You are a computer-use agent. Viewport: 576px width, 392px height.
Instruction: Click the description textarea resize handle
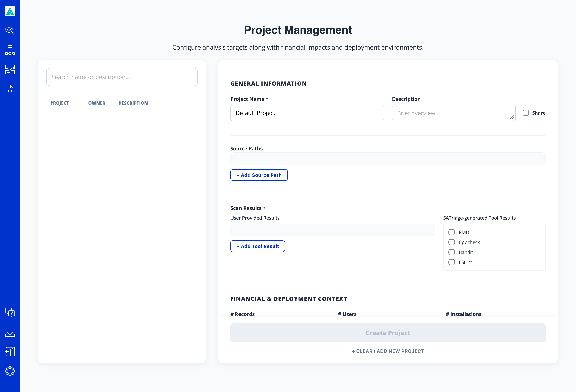tap(512, 117)
